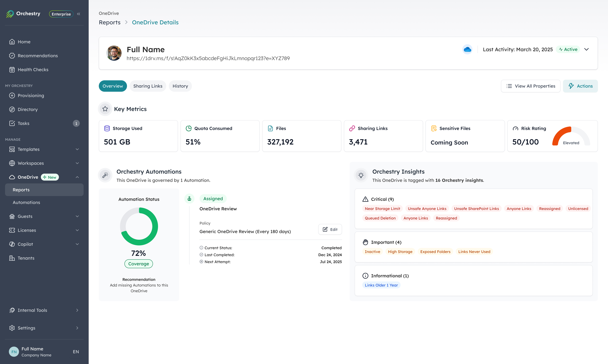Switch to the Sharing Links tab
Image resolution: width=608 pixels, height=364 pixels.
(x=148, y=86)
